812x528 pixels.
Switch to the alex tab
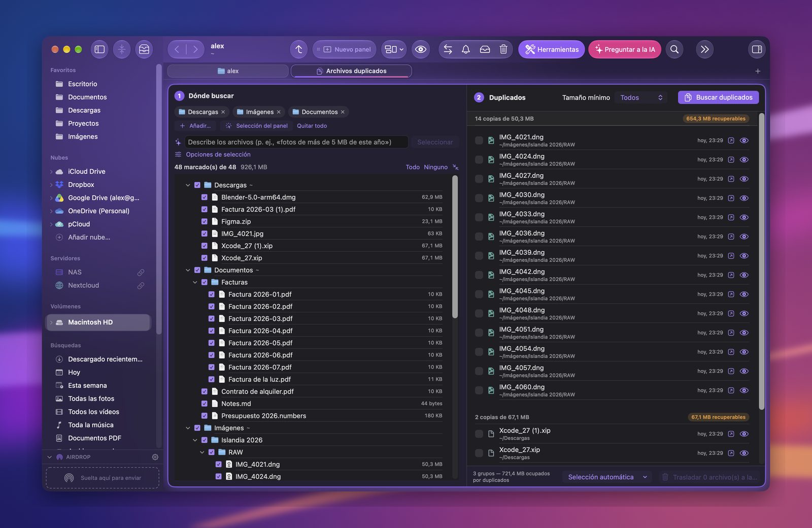(228, 71)
